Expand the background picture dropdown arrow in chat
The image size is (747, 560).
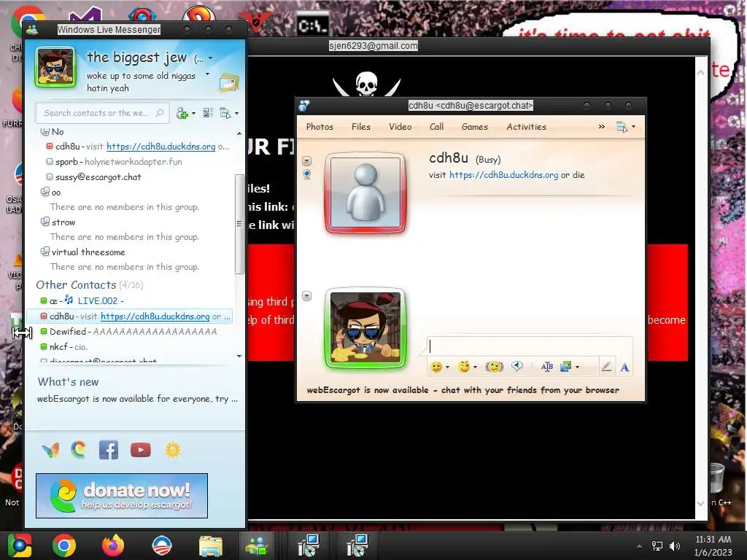(x=577, y=367)
